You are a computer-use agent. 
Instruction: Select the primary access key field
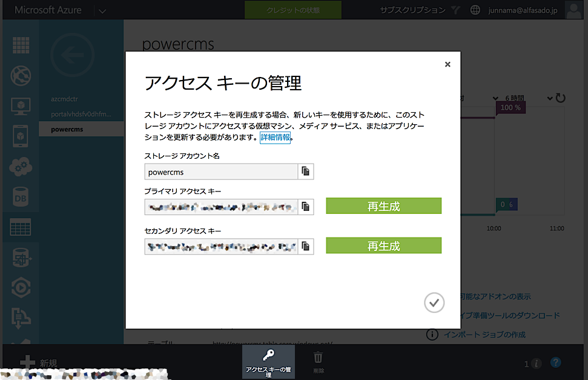click(x=221, y=207)
